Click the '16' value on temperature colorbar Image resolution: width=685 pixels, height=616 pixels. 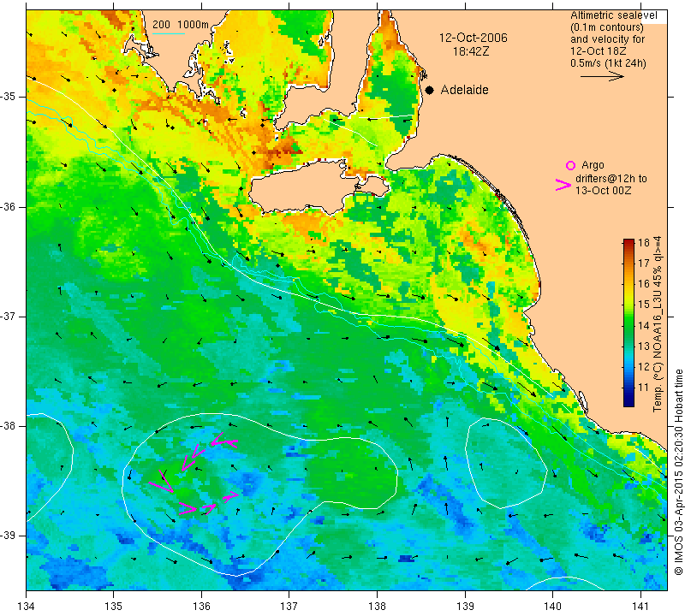pos(644,284)
